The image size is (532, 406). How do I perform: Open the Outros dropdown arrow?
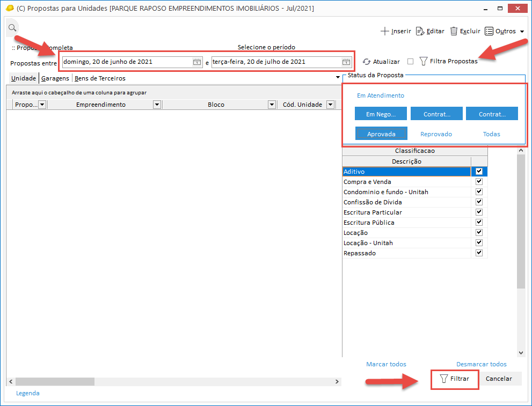(x=522, y=32)
